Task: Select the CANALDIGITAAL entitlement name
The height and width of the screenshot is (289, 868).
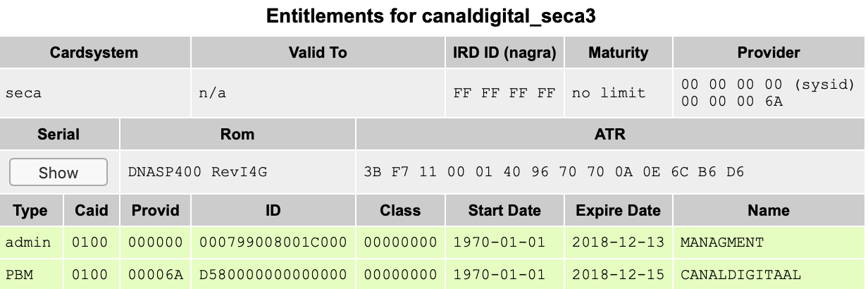Action: [732, 273]
